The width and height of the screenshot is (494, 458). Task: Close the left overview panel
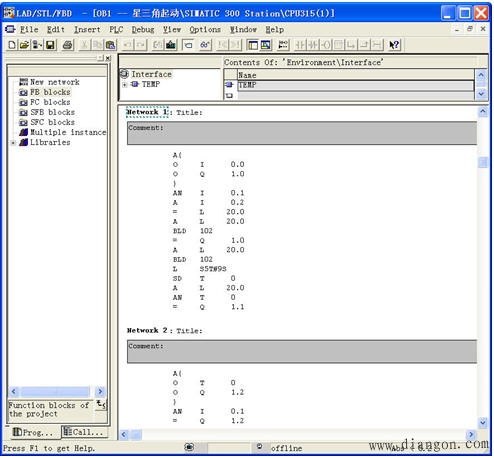pyautogui.click(x=108, y=58)
